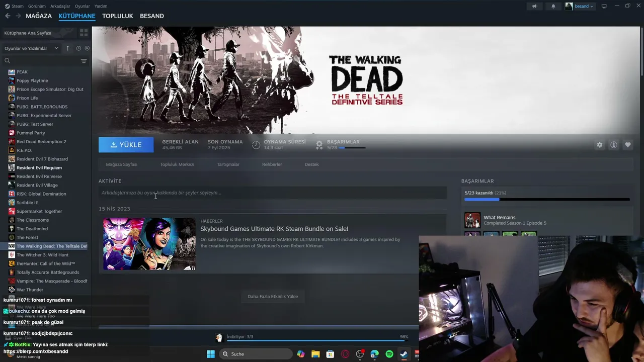Screen dimensions: 644x362
Task: Open Steam from the Windows taskbar
Action: (404, 354)
